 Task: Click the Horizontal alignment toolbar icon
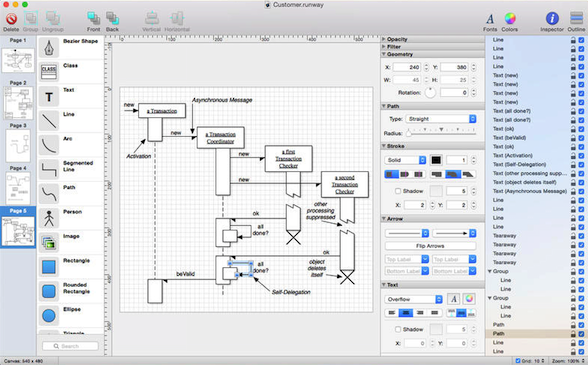pyautogui.click(x=177, y=18)
